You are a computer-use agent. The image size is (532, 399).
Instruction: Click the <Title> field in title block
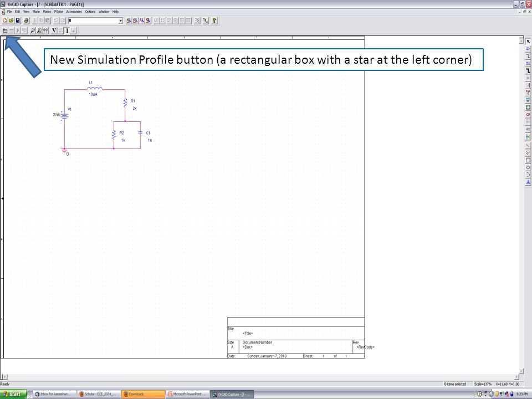pos(248,334)
